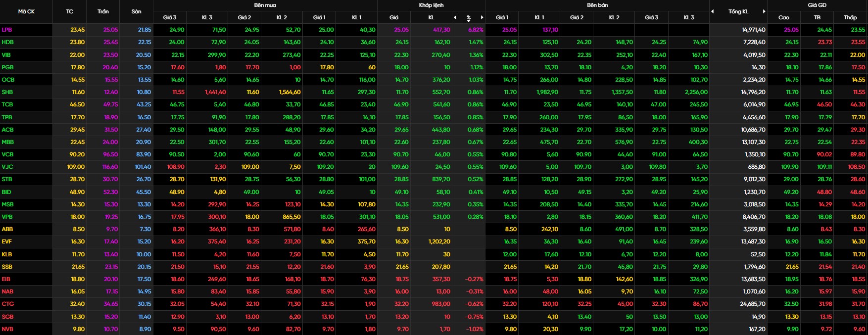This screenshot has width=868, height=335.
Task: Click the right arrow beside the % header
Action: click(x=482, y=17)
